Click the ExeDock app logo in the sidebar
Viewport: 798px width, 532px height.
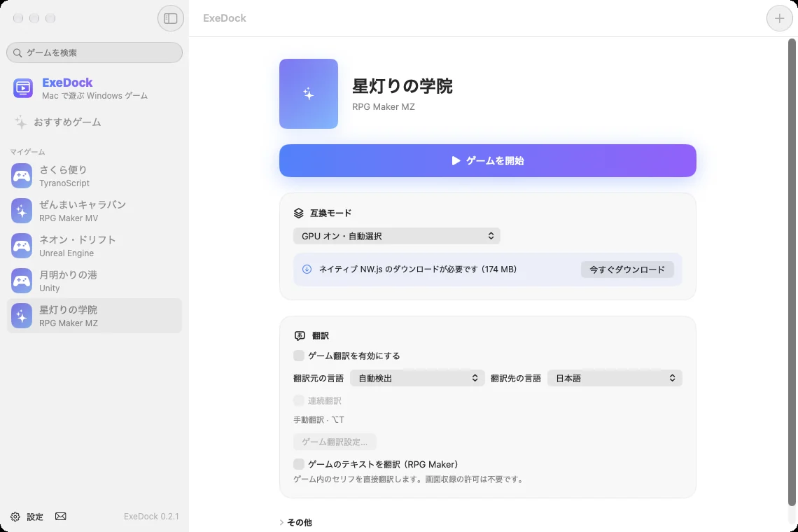23,88
